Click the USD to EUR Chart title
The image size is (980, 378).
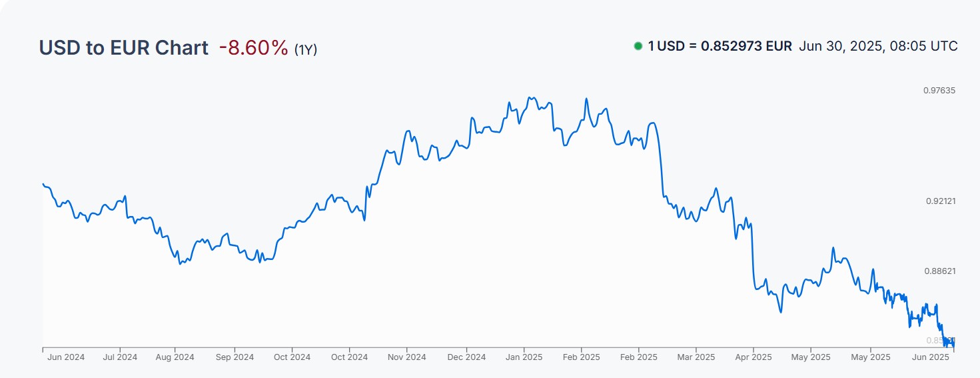[123, 48]
